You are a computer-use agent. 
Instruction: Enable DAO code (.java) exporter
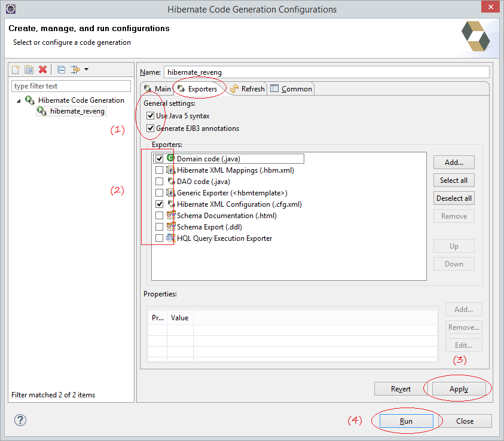pyautogui.click(x=159, y=182)
